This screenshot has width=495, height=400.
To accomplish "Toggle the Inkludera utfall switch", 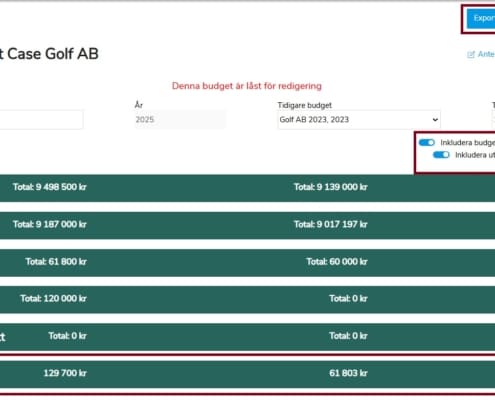I will (x=441, y=155).
